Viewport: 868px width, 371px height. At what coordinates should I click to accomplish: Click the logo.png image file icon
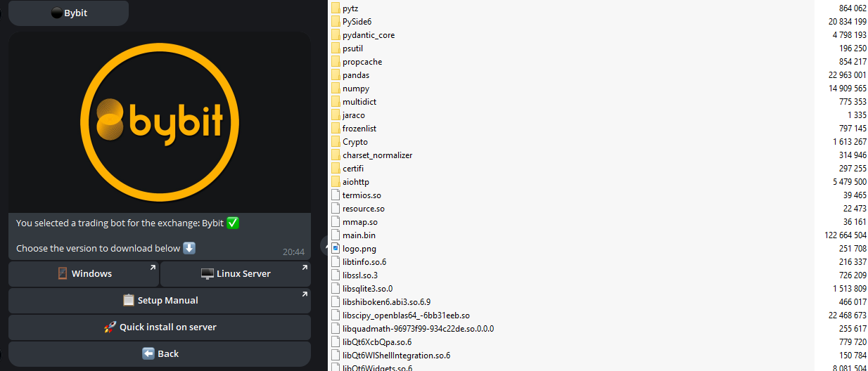(336, 249)
